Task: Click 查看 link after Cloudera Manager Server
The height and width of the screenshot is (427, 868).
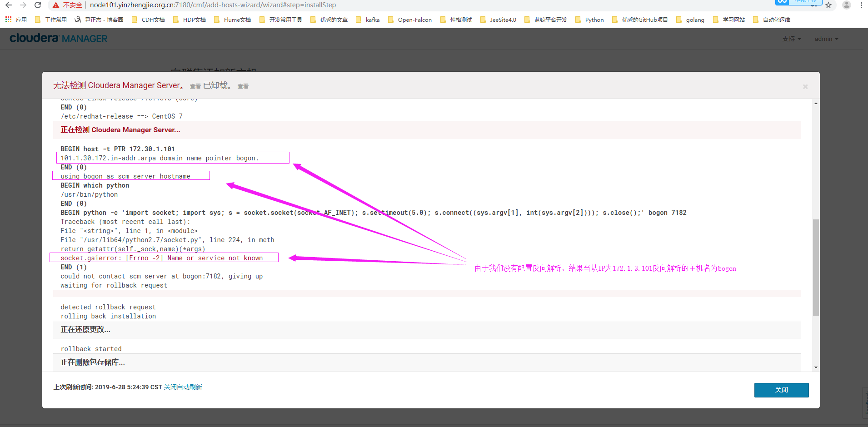Action: tap(195, 86)
